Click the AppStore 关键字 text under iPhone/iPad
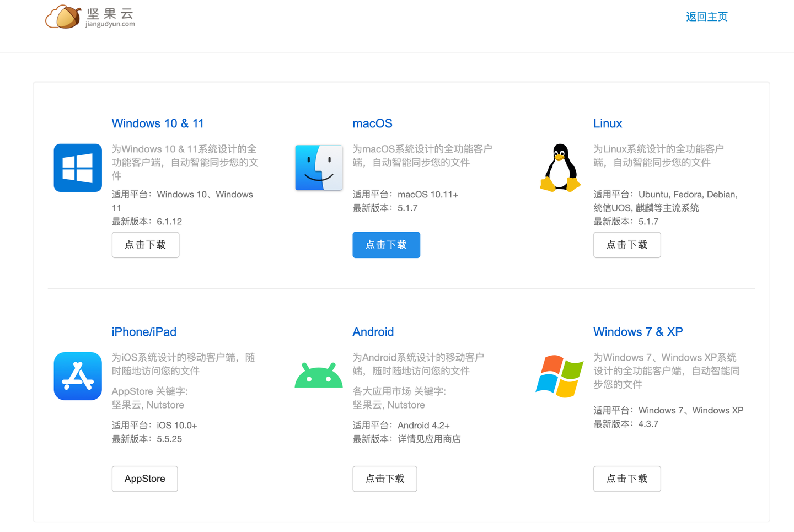This screenshot has width=794, height=532. pos(149,398)
